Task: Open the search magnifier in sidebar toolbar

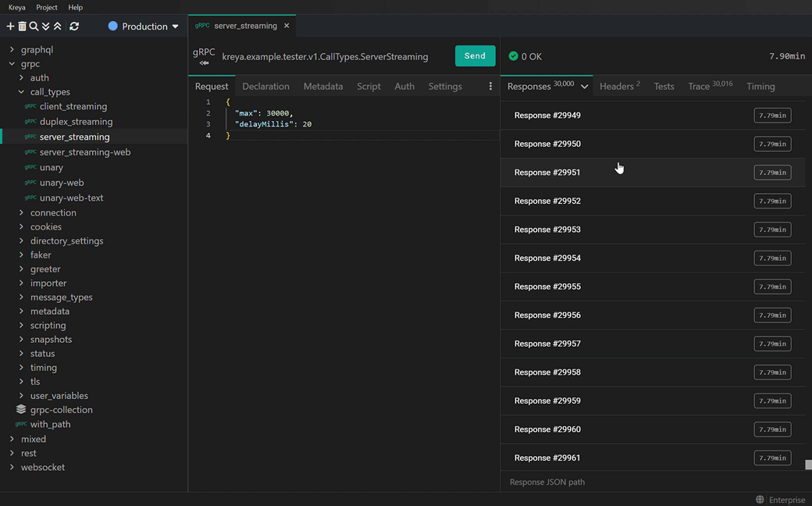Action: tap(34, 27)
